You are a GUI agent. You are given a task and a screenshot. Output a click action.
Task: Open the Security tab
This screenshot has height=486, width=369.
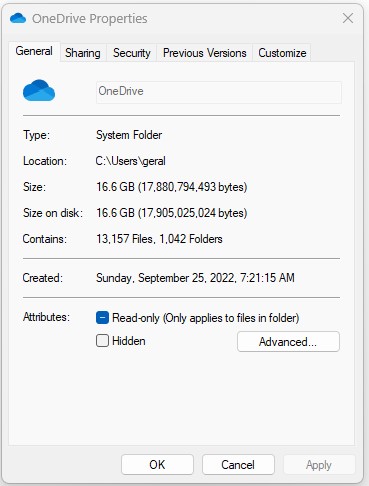click(x=132, y=53)
